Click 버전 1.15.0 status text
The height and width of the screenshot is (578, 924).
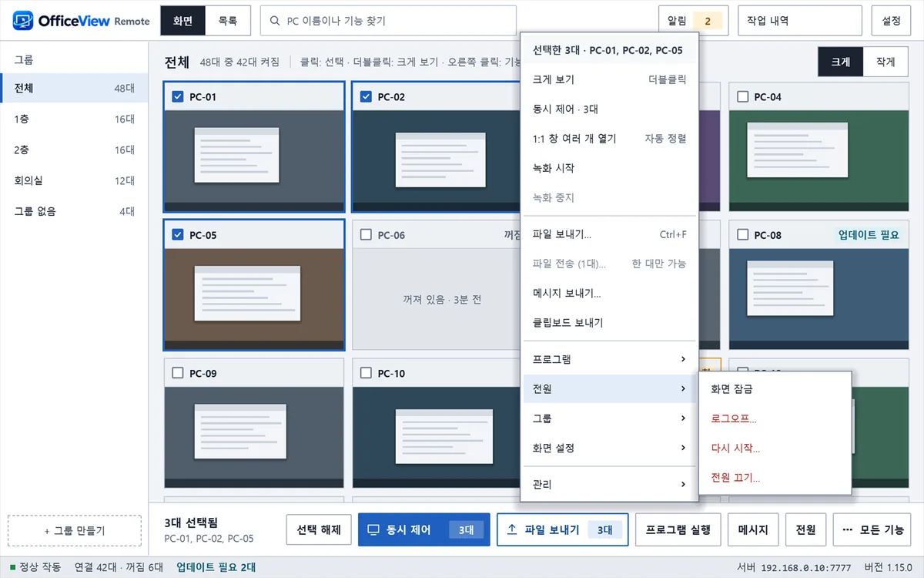(888, 567)
